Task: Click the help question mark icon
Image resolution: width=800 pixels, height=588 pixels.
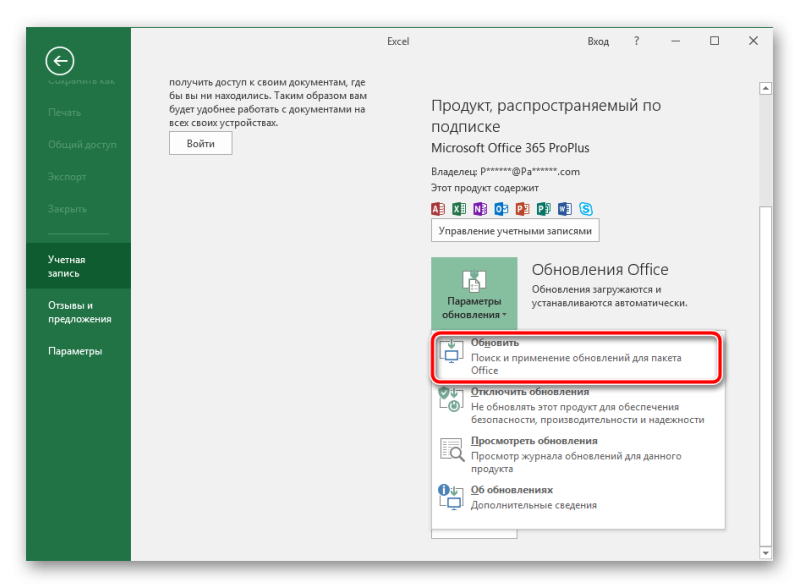Action: point(636,41)
